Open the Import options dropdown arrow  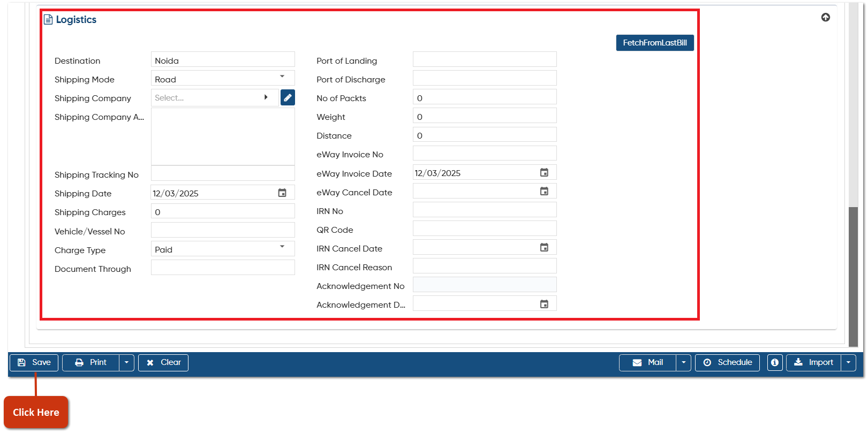[848, 362]
